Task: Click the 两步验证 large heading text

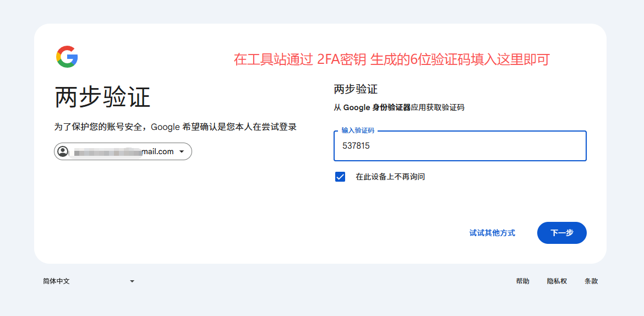Action: 103,97
